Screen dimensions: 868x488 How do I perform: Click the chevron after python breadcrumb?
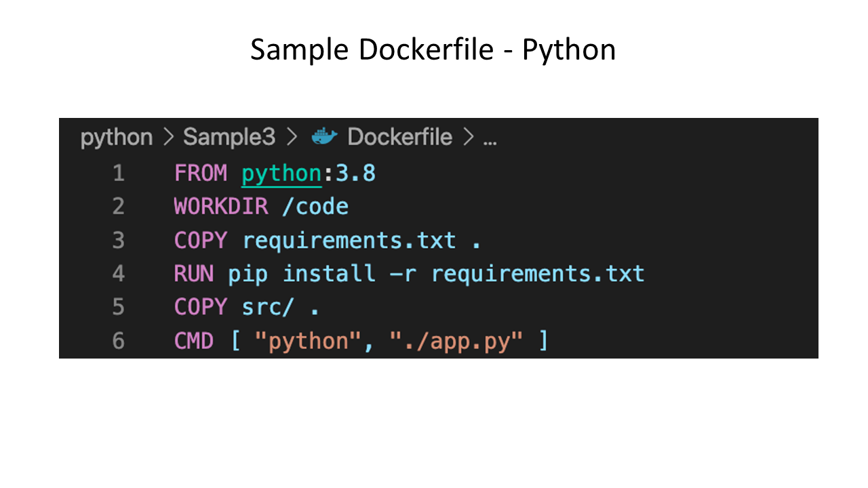pyautogui.click(x=168, y=138)
